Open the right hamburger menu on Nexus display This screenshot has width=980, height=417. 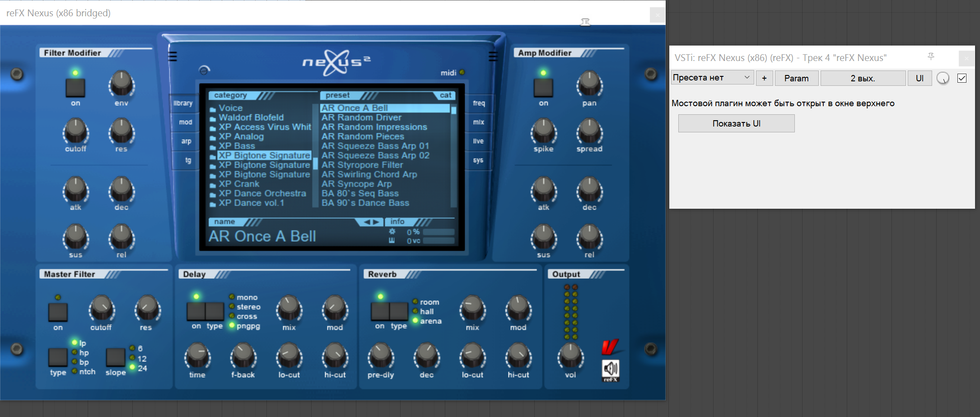[x=493, y=56]
